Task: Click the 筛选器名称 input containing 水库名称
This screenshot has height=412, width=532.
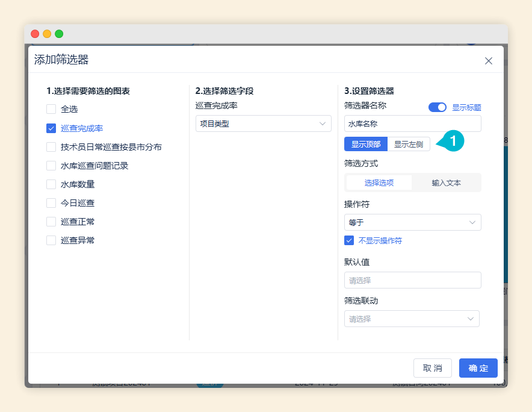Action: 412,124
